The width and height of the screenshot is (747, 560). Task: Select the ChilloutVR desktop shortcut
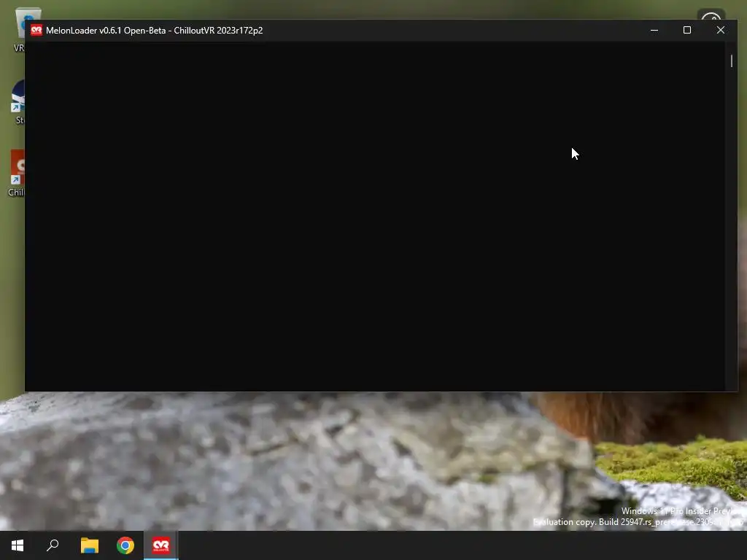tap(17, 174)
